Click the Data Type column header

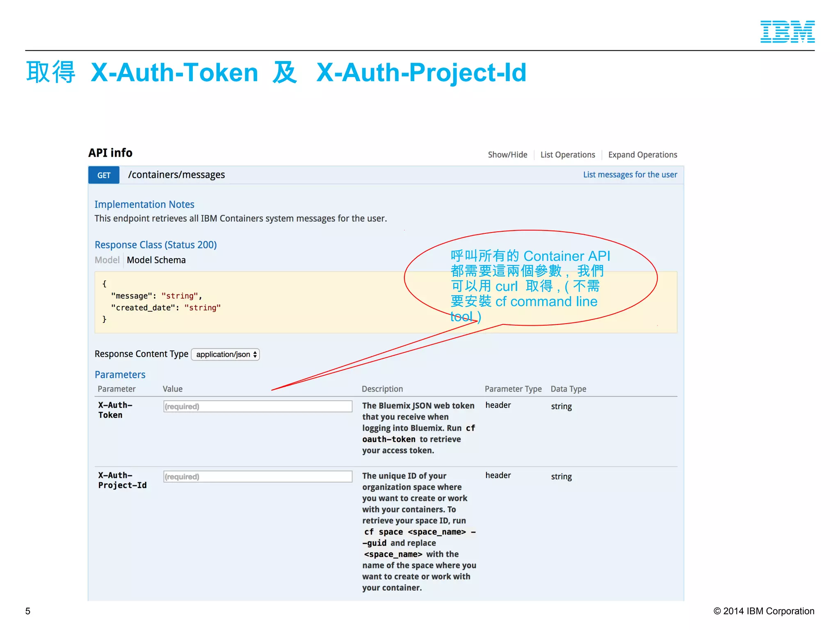(x=568, y=389)
